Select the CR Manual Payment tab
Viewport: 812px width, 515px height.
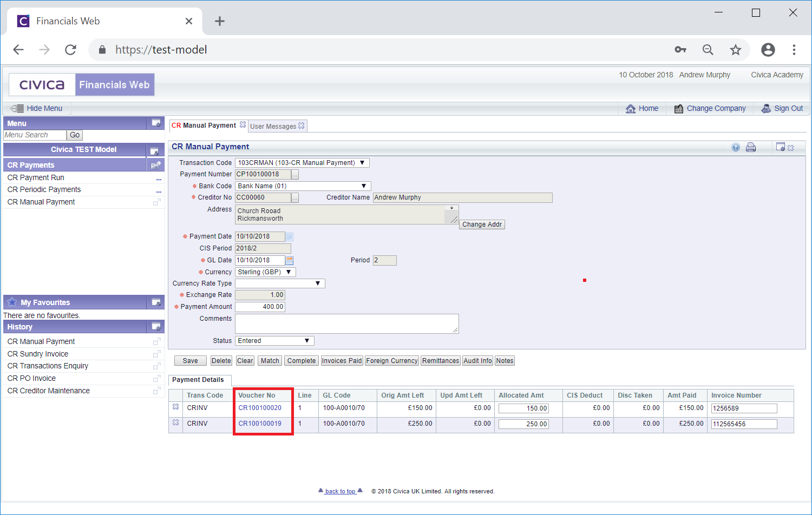tap(204, 126)
